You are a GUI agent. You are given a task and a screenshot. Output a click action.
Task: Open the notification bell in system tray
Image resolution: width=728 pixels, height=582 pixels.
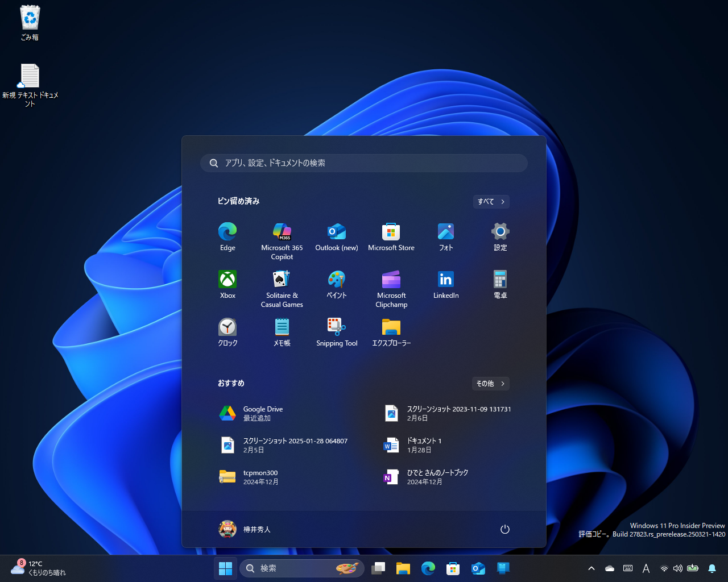coord(712,568)
